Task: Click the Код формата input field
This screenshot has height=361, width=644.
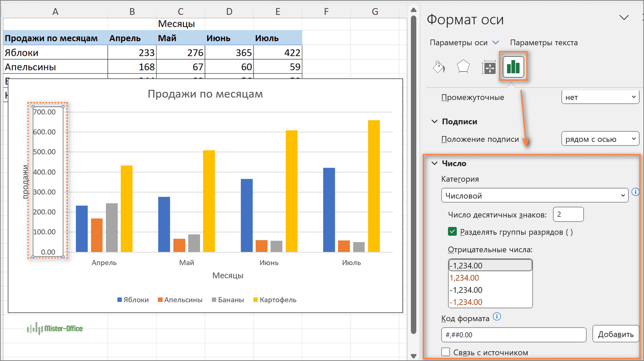Action: (514, 335)
